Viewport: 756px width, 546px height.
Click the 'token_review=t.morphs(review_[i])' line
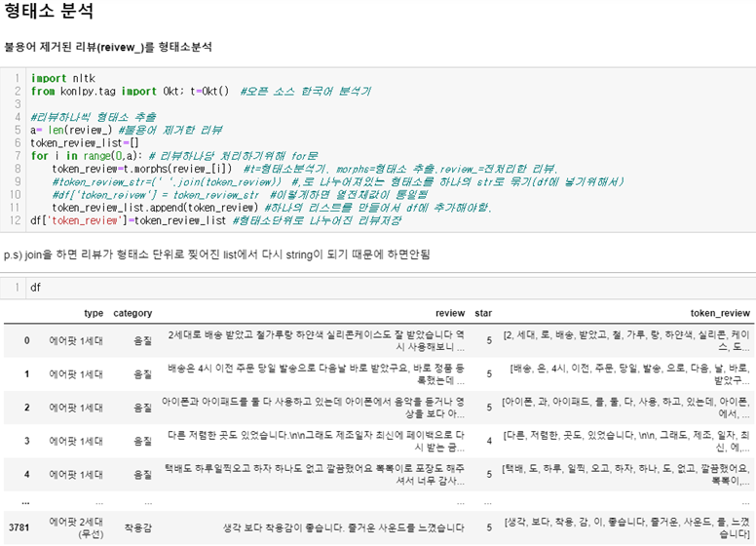click(305, 170)
